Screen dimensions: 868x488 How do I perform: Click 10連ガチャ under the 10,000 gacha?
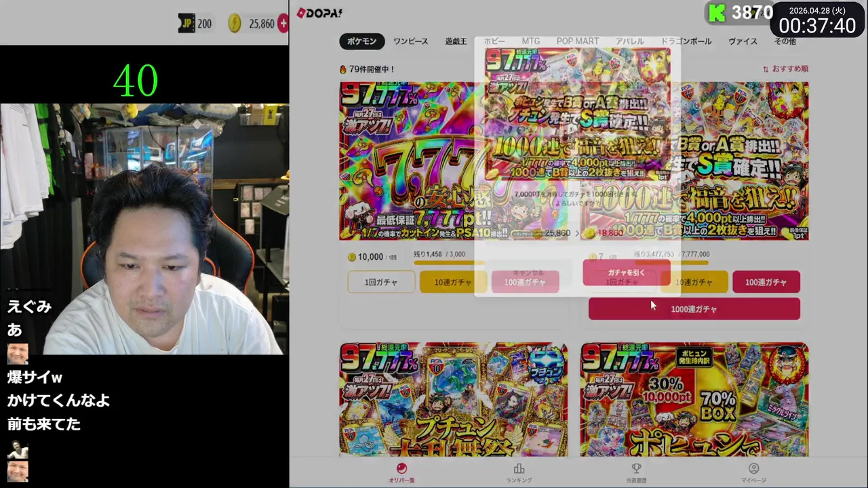pos(453,282)
